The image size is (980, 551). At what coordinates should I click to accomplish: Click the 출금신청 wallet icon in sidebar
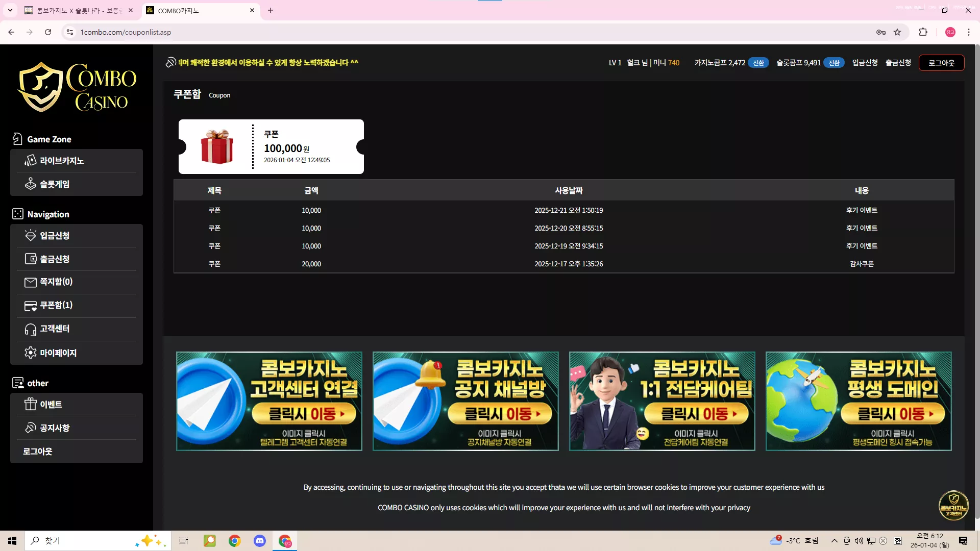(x=30, y=259)
